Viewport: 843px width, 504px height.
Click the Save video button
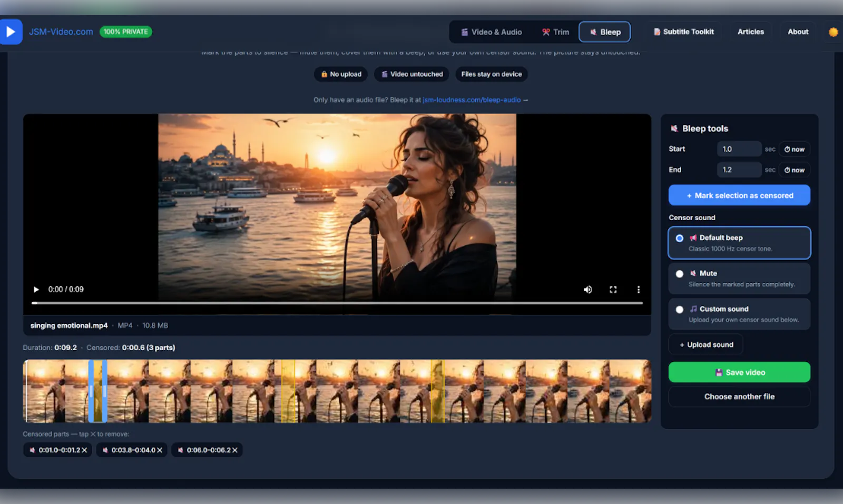(739, 372)
